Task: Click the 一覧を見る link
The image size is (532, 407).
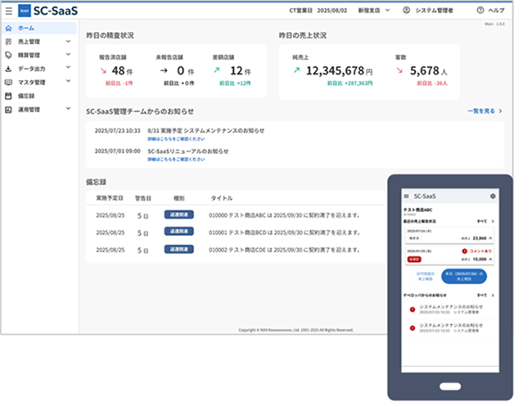Action: (485, 111)
